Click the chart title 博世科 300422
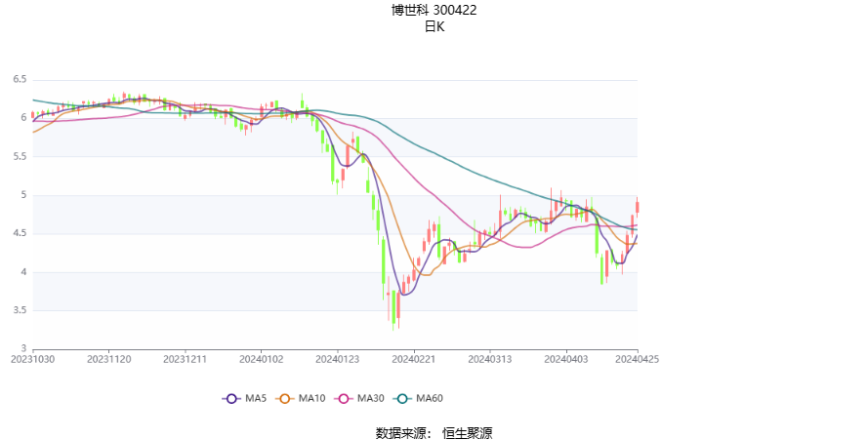This screenshot has width=868, height=440. (434, 10)
